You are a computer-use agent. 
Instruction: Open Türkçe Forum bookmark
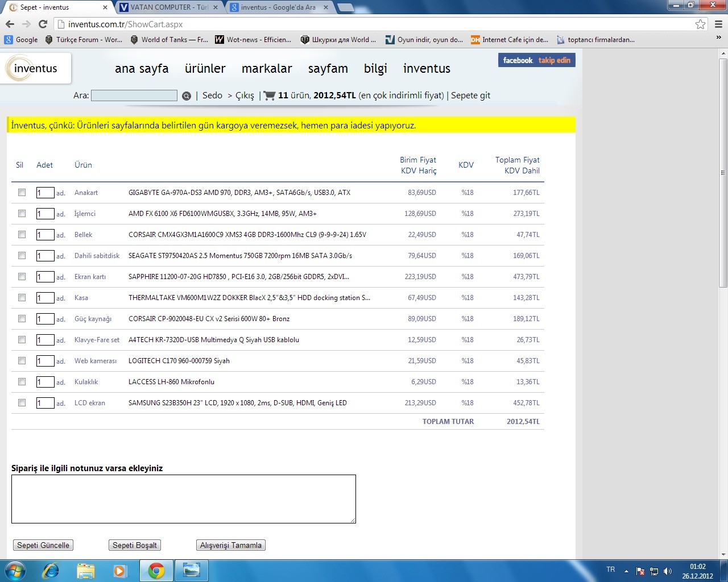pyautogui.click(x=84, y=40)
